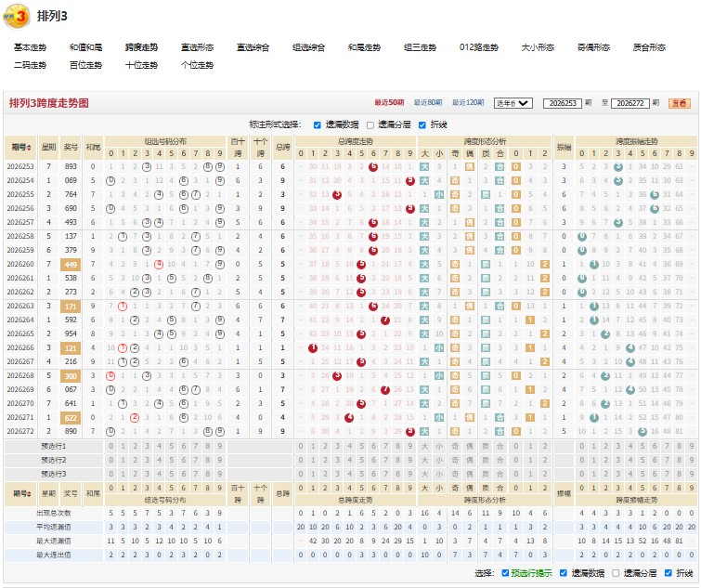
Task: Sort by 期号 using top header arrows
Action: coord(30,147)
